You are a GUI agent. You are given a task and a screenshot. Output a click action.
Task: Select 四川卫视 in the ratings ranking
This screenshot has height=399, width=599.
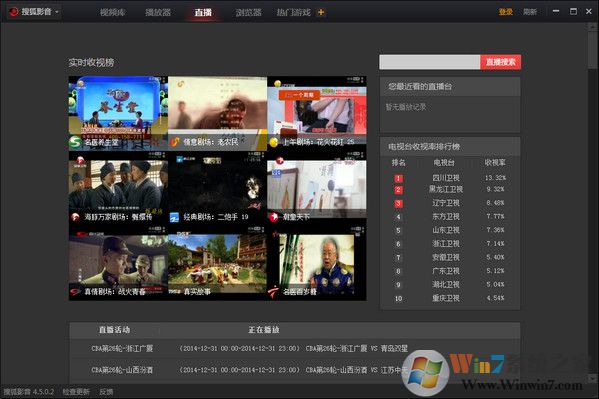click(446, 178)
